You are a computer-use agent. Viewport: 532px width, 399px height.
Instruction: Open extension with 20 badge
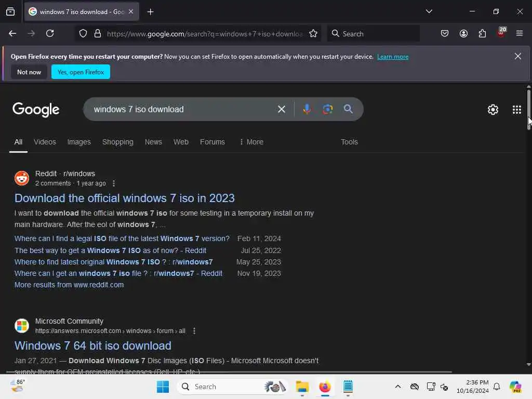[501, 33]
